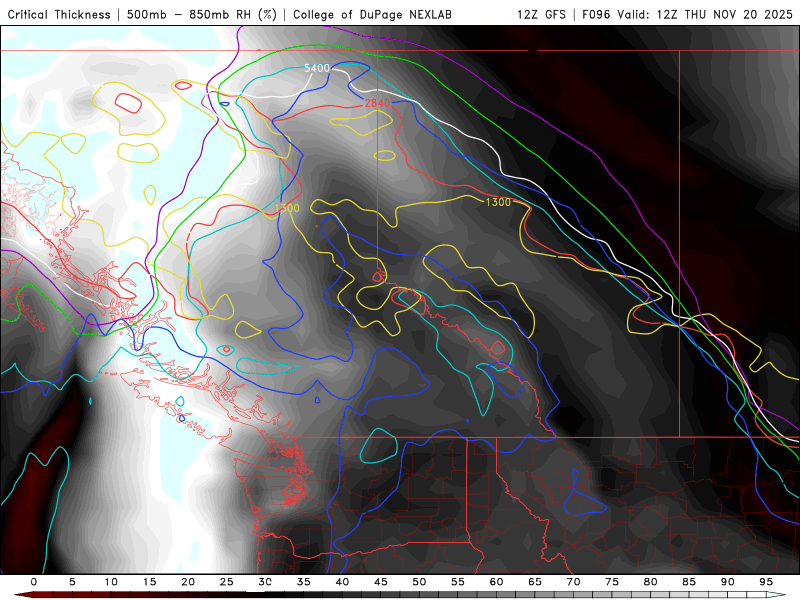Click the "95" value on the color scale
The width and height of the screenshot is (800, 600).
coord(766,582)
